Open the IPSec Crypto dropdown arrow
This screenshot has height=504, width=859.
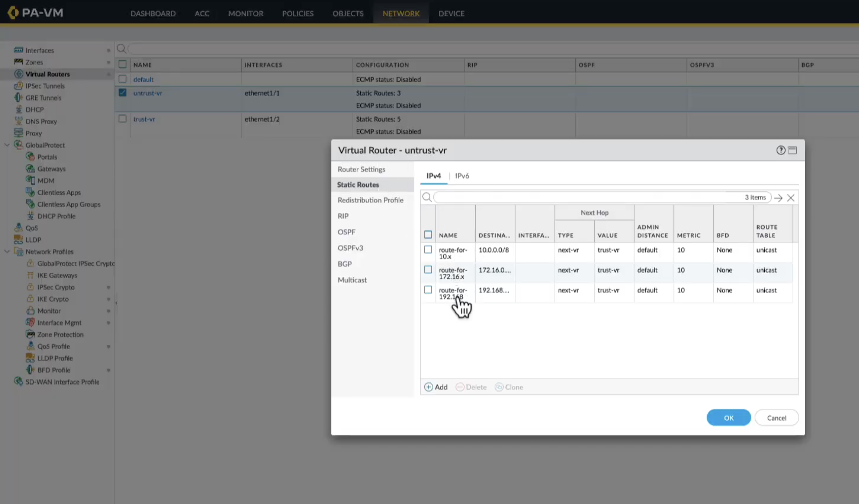108,287
